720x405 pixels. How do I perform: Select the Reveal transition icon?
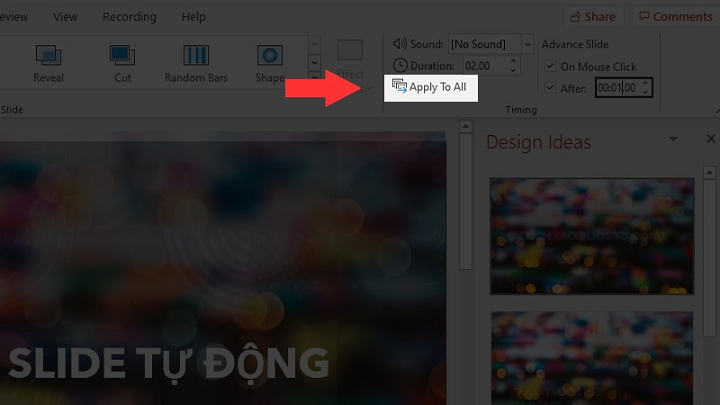click(x=48, y=56)
